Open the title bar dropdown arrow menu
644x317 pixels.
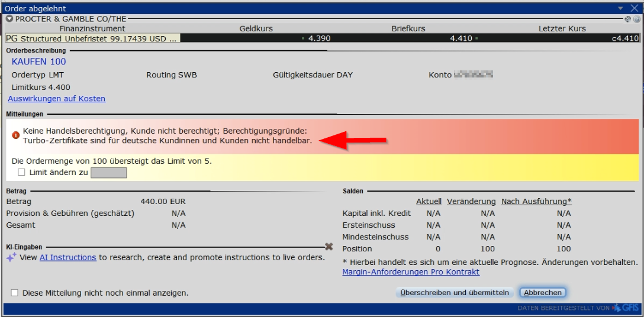tap(620, 8)
